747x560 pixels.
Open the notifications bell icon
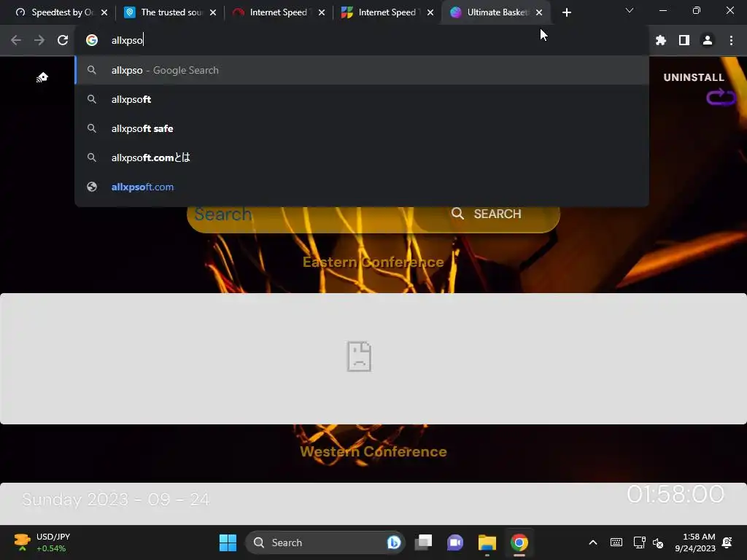(727, 542)
